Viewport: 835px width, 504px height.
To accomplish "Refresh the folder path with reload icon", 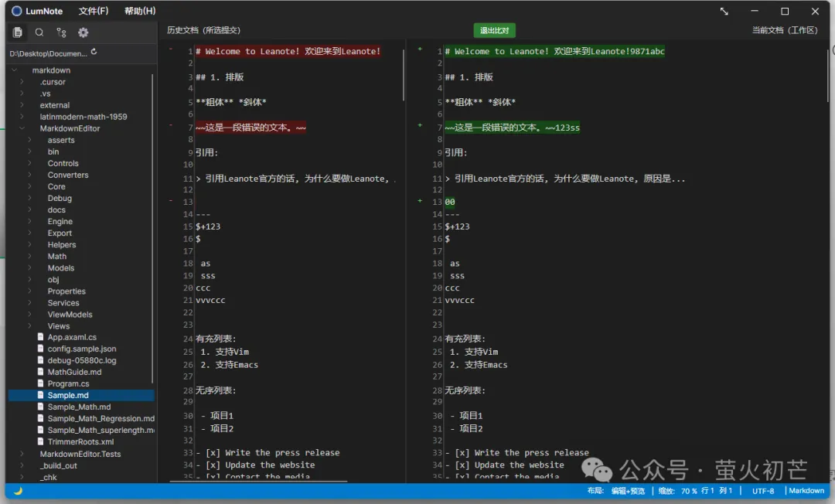I will coord(94,52).
